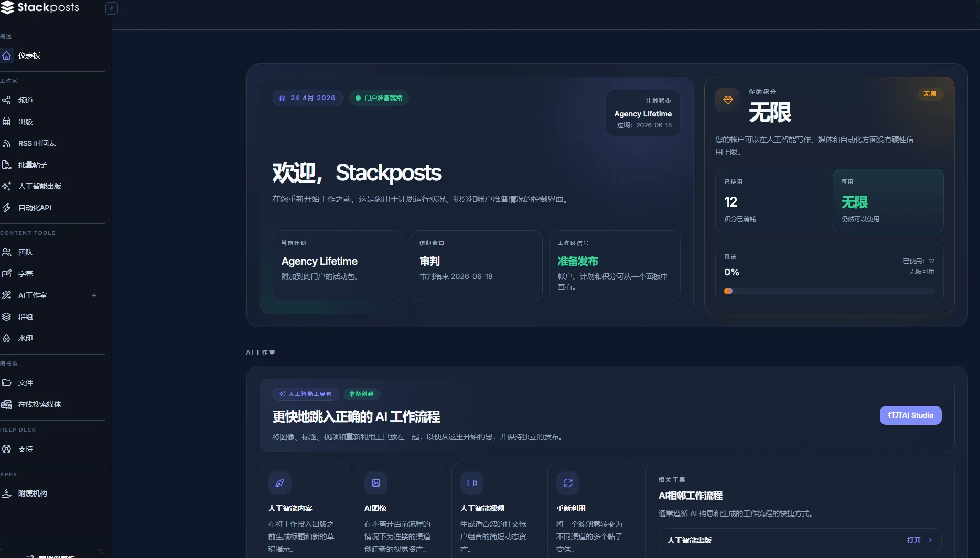Viewport: 980px width, 558px height.
Task: Collapse the sidebar with the « button
Action: click(x=111, y=8)
